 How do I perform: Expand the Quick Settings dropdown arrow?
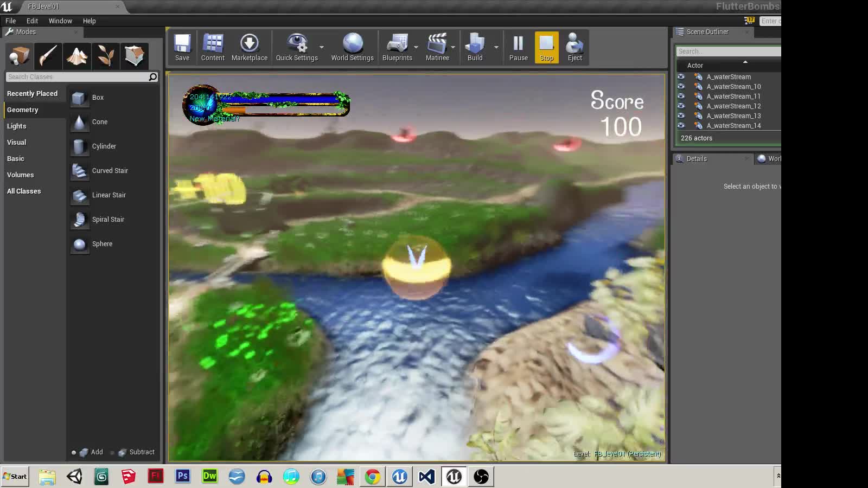(x=322, y=47)
